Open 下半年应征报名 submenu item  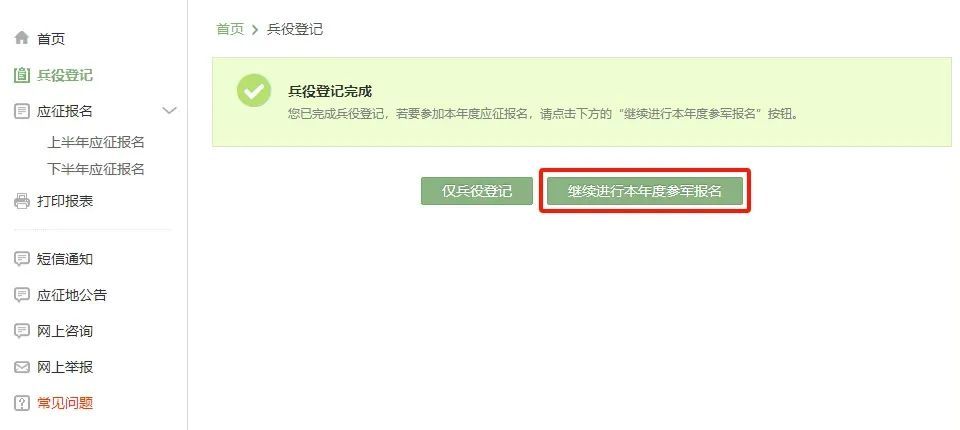point(96,169)
